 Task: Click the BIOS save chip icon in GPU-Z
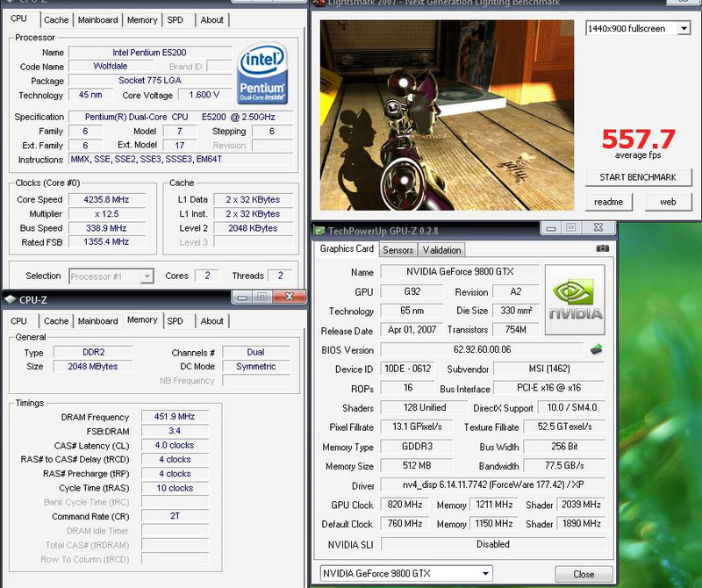(596, 349)
